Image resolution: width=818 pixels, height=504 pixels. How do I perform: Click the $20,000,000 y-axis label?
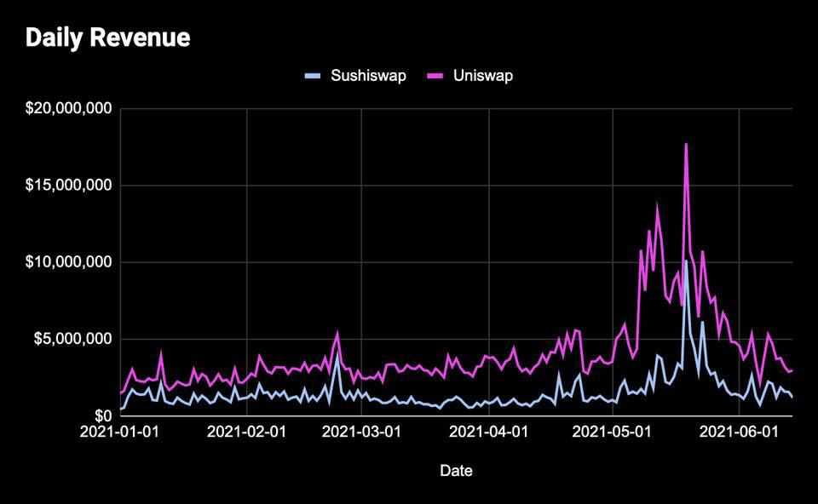[x=69, y=108]
